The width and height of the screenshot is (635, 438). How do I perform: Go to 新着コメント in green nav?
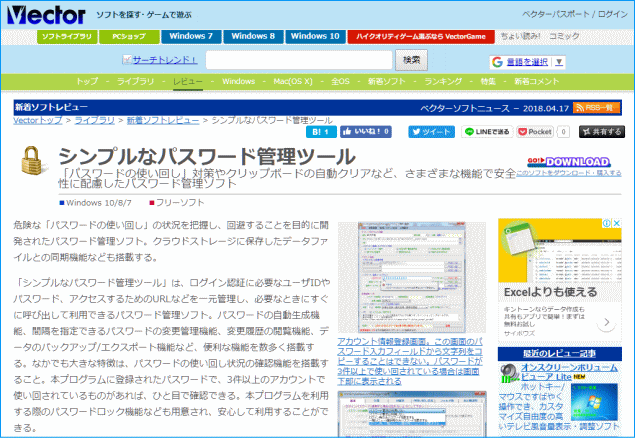(537, 81)
